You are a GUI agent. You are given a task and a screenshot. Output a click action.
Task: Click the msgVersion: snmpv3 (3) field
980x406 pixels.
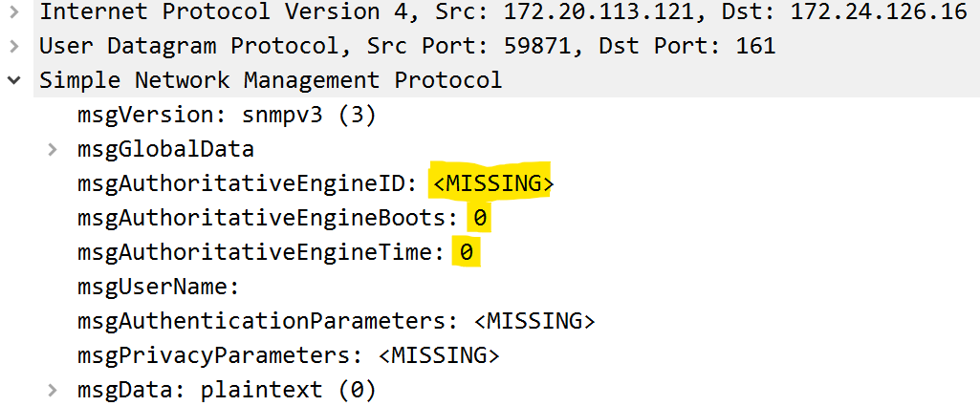click(227, 115)
